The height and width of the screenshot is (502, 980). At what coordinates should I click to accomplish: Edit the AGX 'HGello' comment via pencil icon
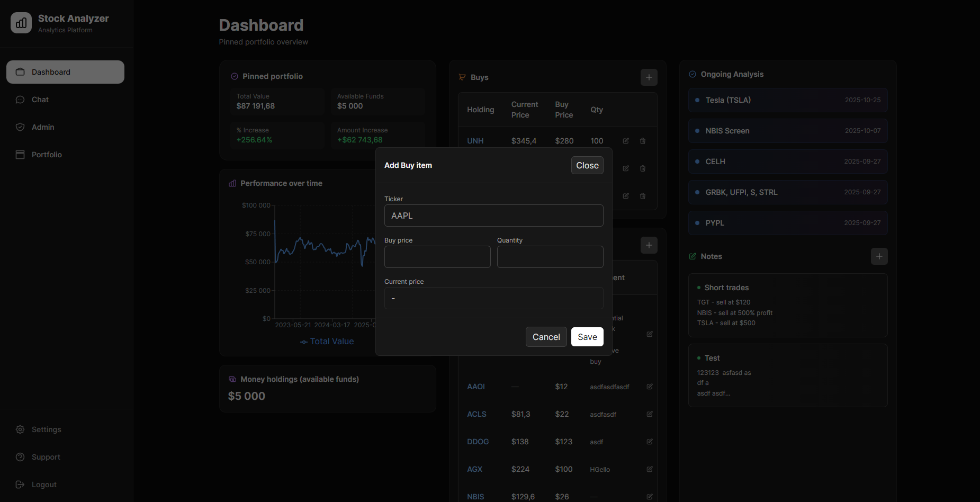pyautogui.click(x=649, y=469)
